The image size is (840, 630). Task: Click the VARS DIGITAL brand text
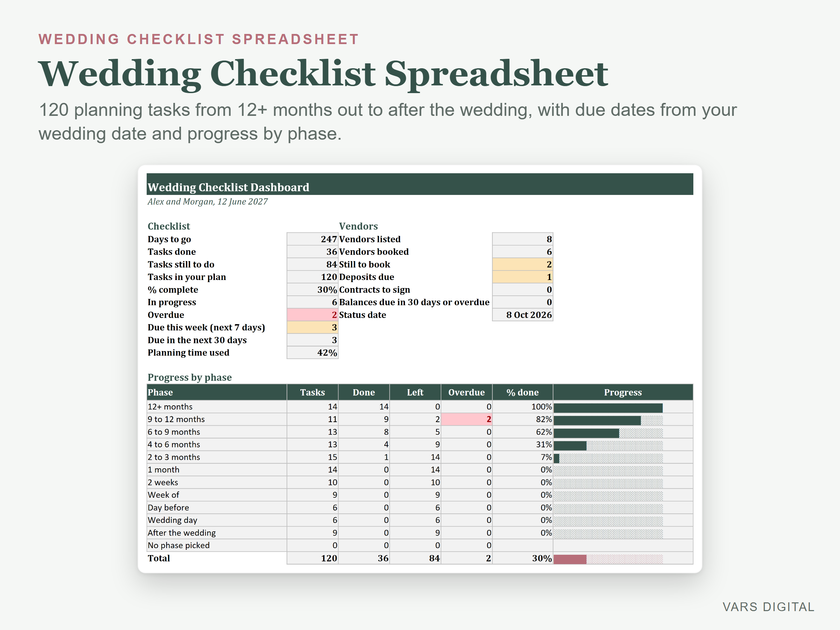(768, 607)
